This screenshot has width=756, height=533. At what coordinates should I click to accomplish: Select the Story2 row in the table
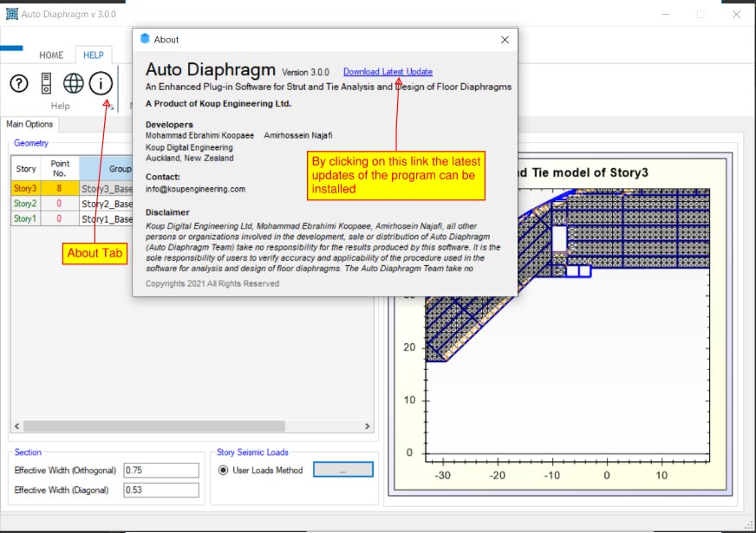point(26,204)
